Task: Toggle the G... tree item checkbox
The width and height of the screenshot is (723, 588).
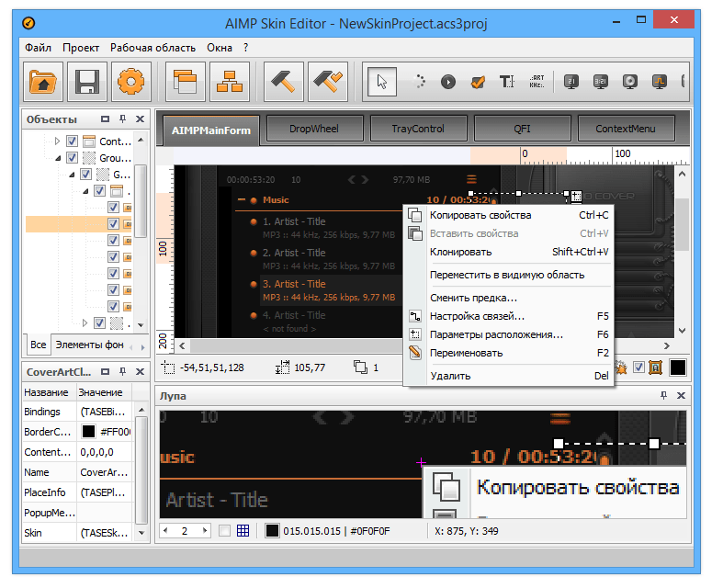Action: [85, 175]
